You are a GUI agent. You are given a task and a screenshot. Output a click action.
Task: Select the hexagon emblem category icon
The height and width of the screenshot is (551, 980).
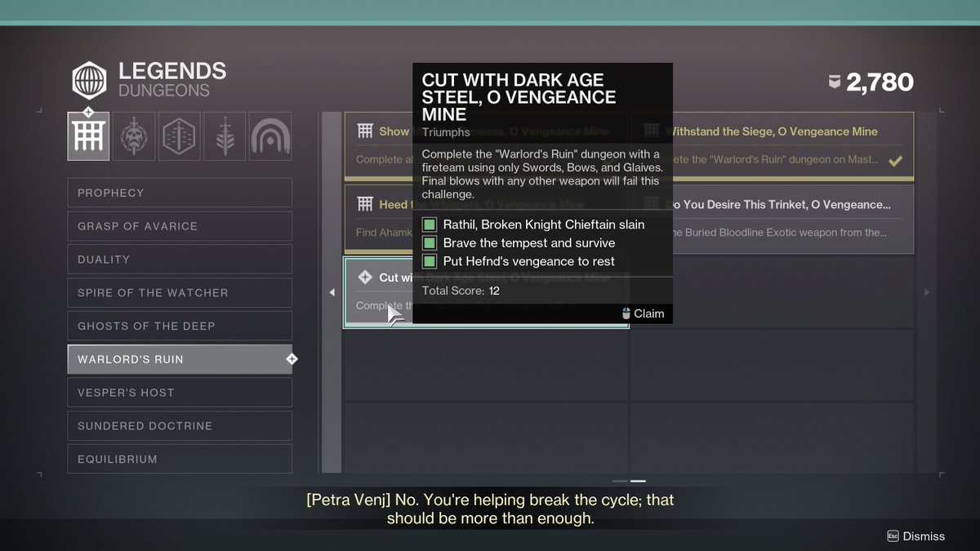coord(179,136)
